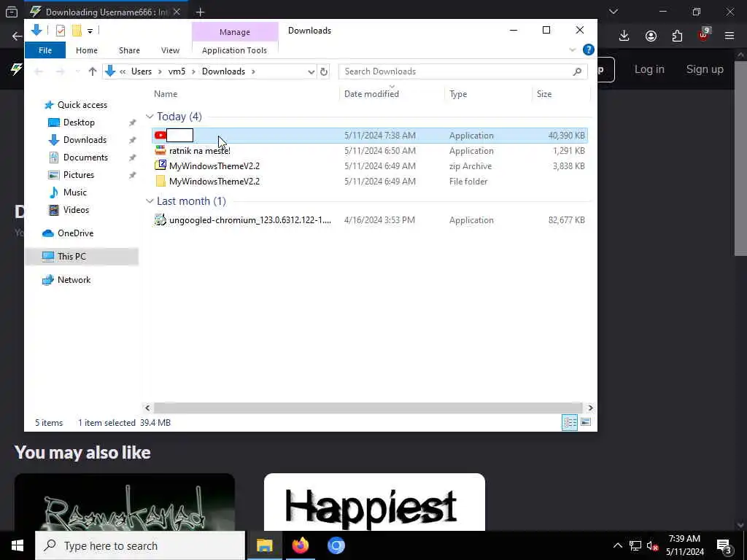Collapse the Today (4) group
Screen dimensions: 747x560
click(x=150, y=117)
